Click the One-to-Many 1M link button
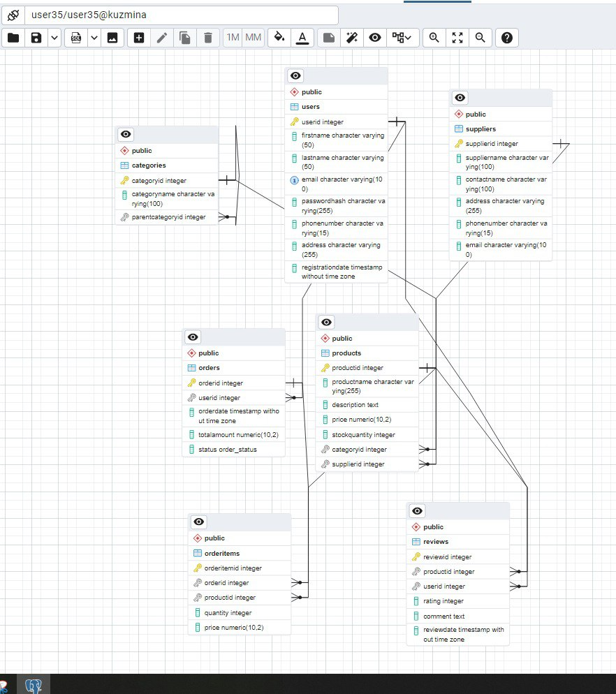616x694 pixels. [x=233, y=38]
